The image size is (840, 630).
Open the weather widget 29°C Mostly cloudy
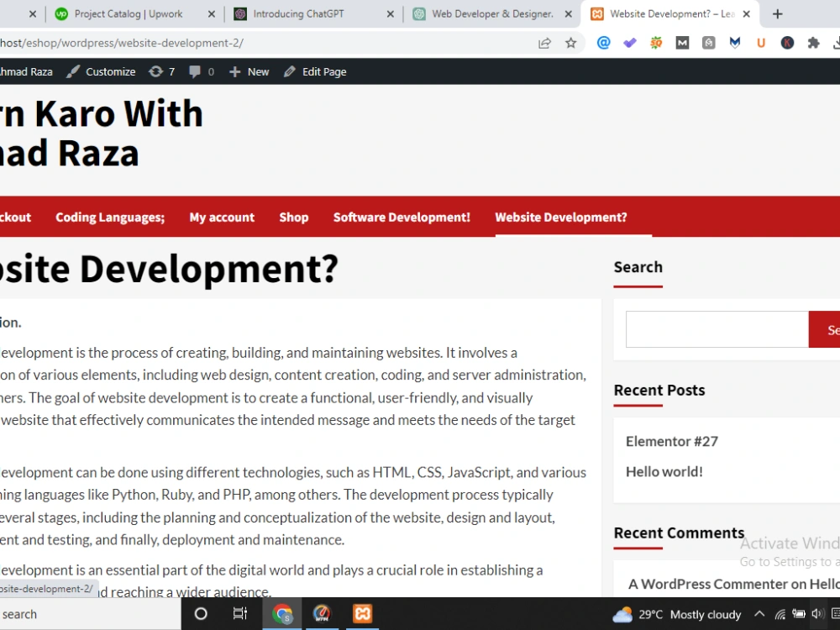(676, 615)
